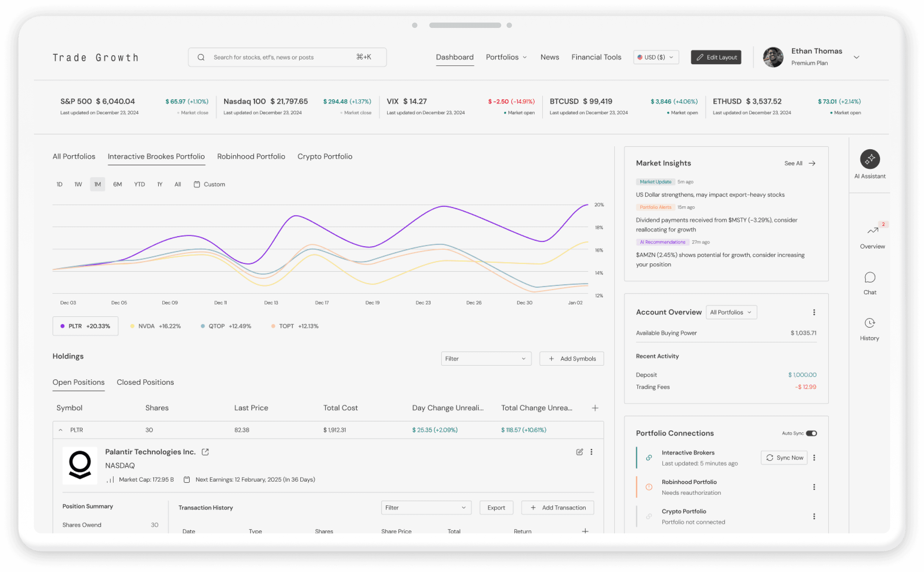The height and width of the screenshot is (572, 924).
Task: Open the Chat bubble icon
Action: pos(870,278)
